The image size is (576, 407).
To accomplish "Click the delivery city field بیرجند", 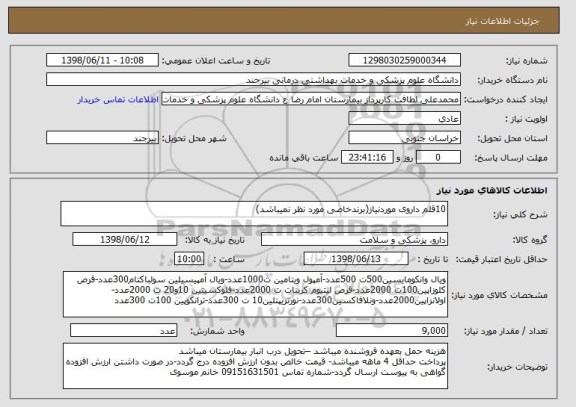I will [x=102, y=138].
